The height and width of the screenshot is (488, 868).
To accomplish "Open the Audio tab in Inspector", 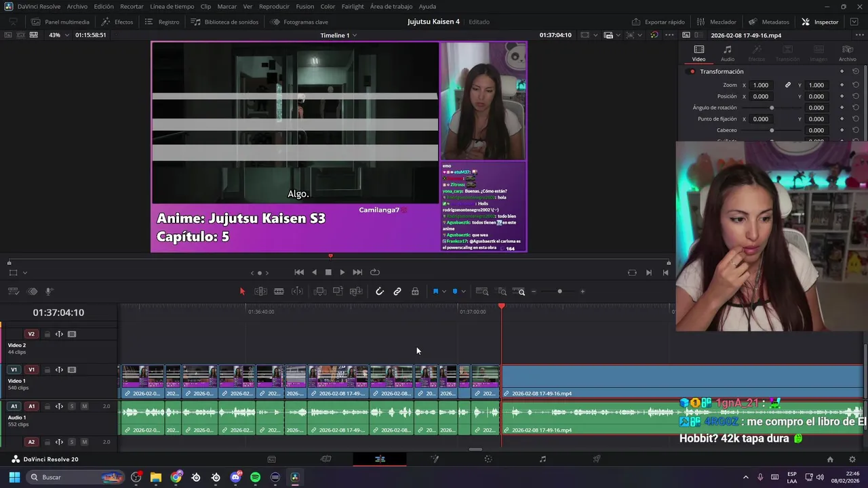I will [727, 54].
